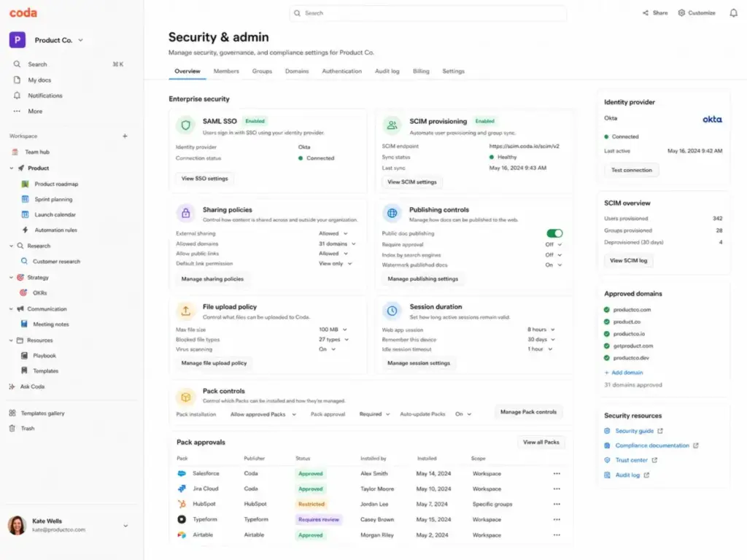Open the Meeting notes doc
The height and width of the screenshot is (560, 747).
(50, 324)
